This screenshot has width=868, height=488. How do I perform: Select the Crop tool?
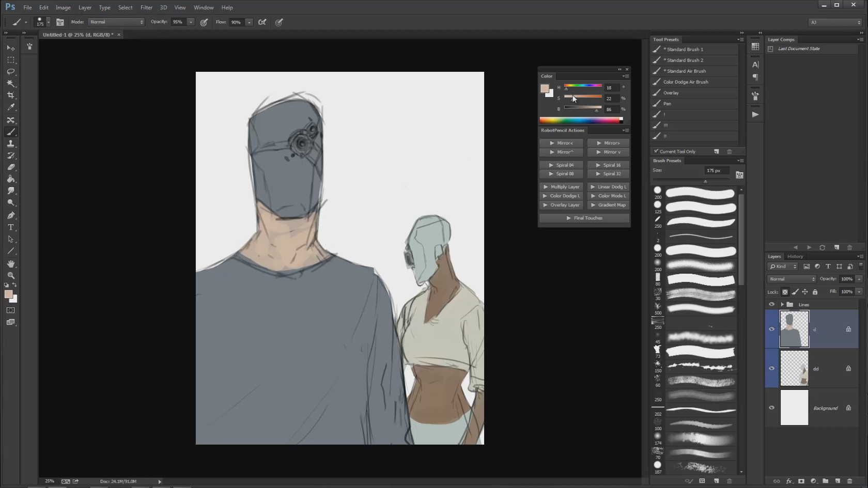pyautogui.click(x=11, y=96)
